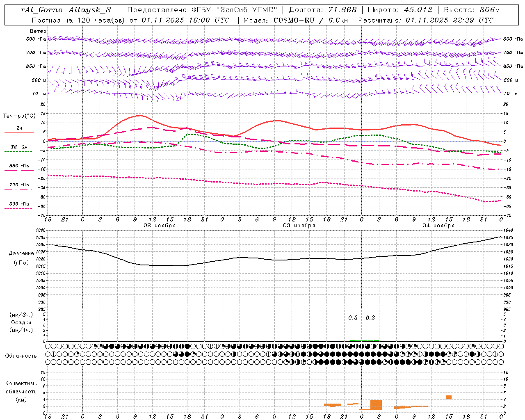Click the 700 гПа dash-dot legend line

tap(19, 189)
